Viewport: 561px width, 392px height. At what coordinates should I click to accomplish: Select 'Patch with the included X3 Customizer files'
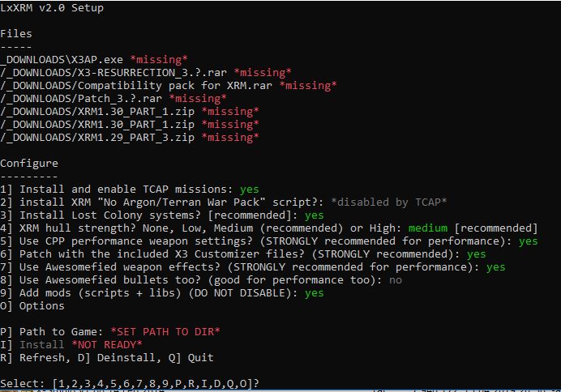point(243,254)
